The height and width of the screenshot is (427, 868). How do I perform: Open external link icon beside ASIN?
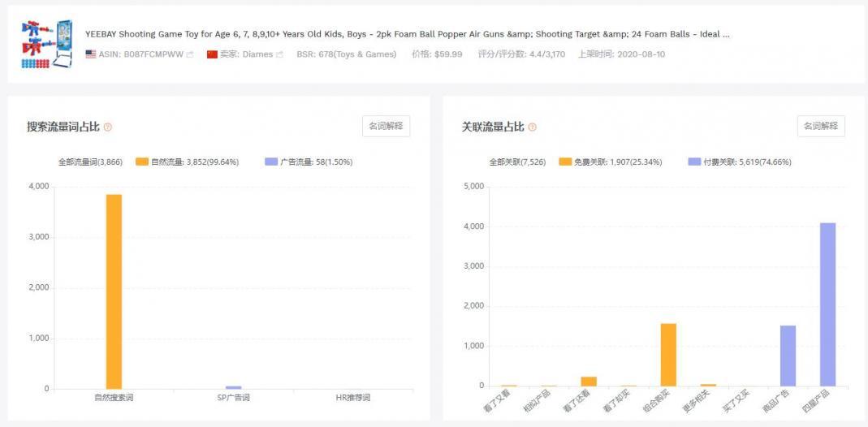tap(190, 54)
